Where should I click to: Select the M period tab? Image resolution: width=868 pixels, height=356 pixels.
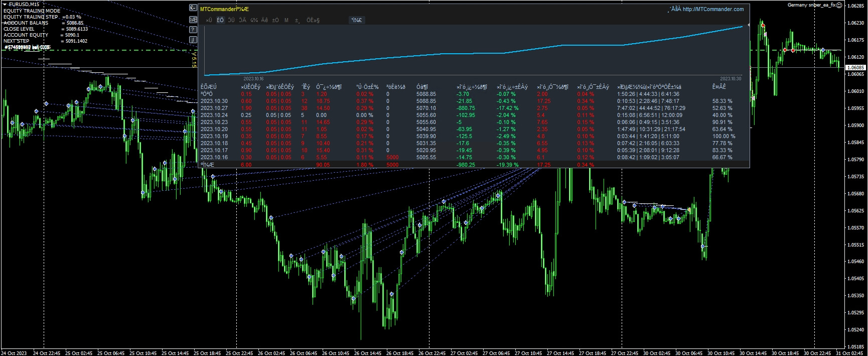286,20
